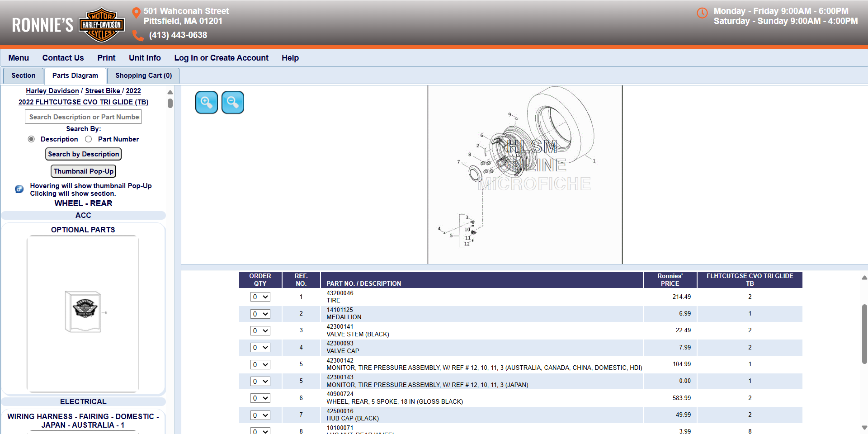The width and height of the screenshot is (868, 434).
Task: Open quantity dropdown for the TIRE row
Action: pyautogui.click(x=260, y=297)
